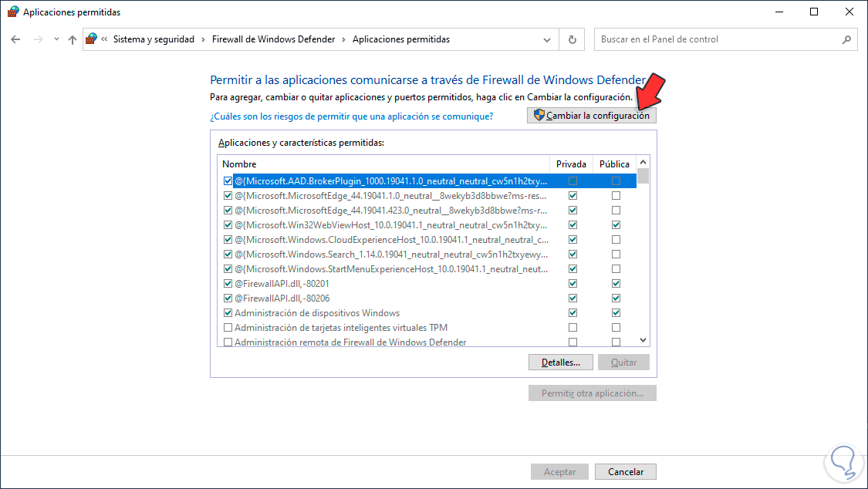Select @FirewallAPI.dll,-80206 row text
The height and width of the screenshot is (489, 868).
pyautogui.click(x=282, y=298)
